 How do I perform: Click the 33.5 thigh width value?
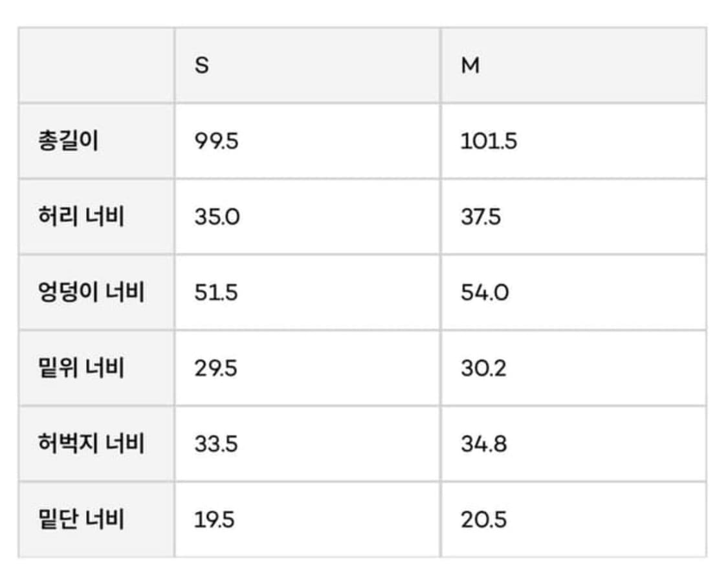coord(216,444)
